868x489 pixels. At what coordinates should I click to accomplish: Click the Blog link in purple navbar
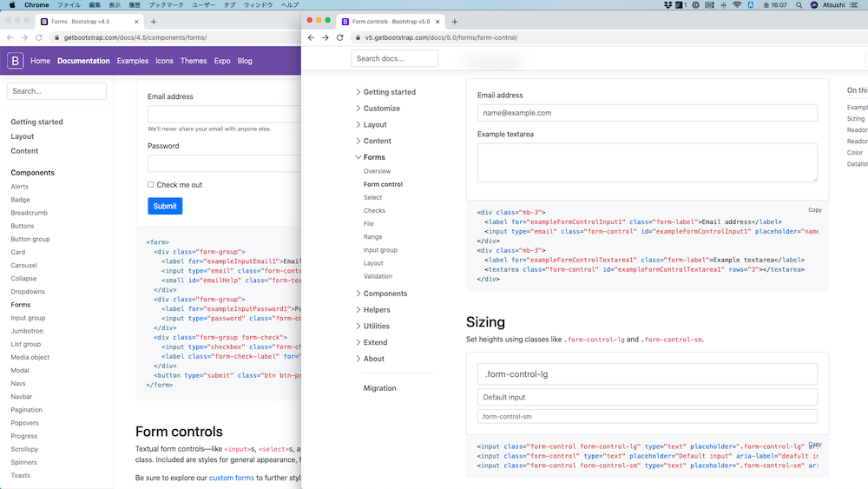pos(245,61)
